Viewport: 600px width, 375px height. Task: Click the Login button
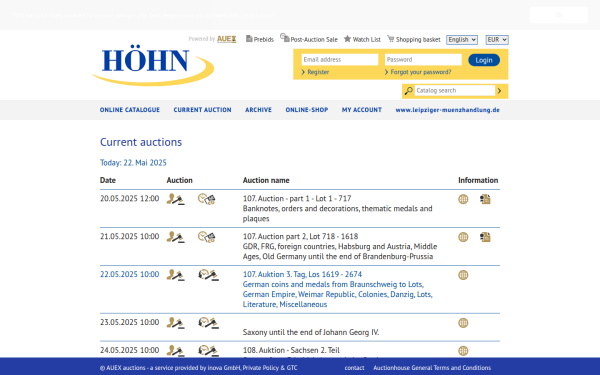(484, 60)
